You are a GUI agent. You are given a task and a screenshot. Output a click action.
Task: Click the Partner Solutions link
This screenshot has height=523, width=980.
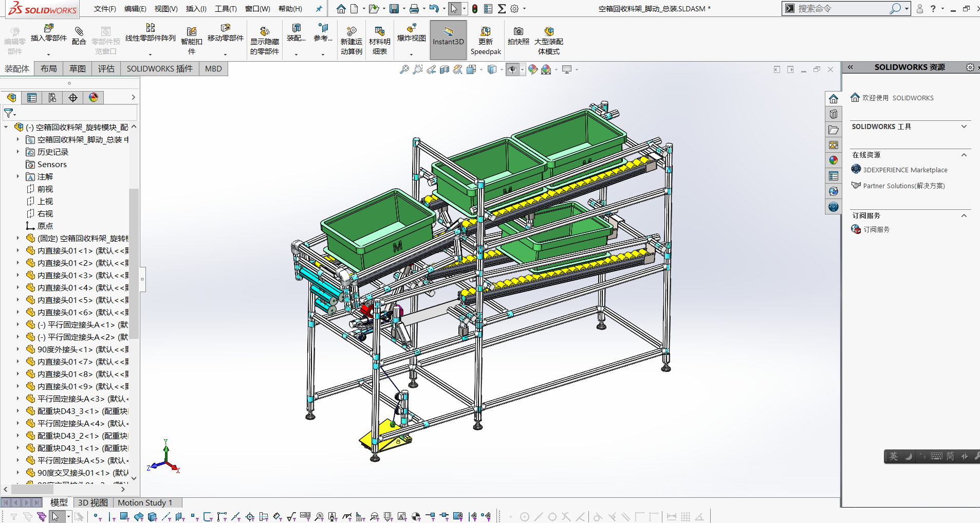[x=903, y=186]
